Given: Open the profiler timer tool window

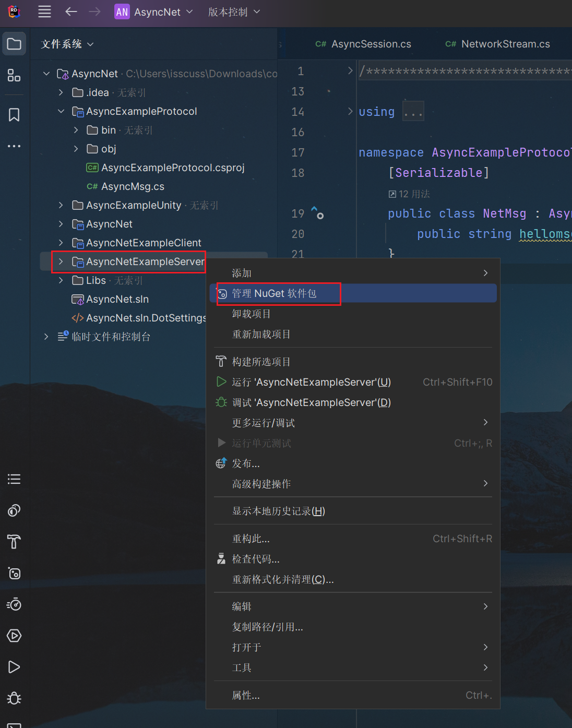Looking at the screenshot, I should 14,604.
